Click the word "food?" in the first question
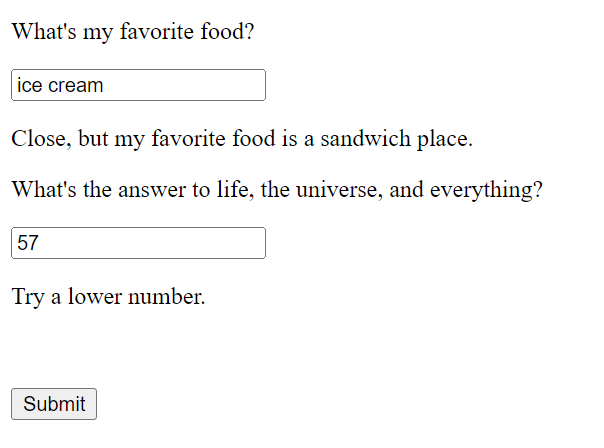Image resolution: width=604 pixels, height=448 pixels. 227,32
